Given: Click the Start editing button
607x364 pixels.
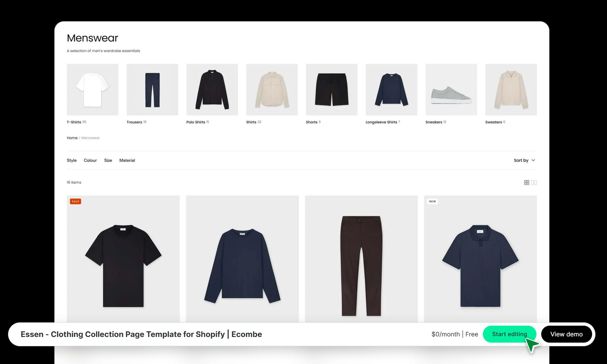Looking at the screenshot, I should point(510,334).
